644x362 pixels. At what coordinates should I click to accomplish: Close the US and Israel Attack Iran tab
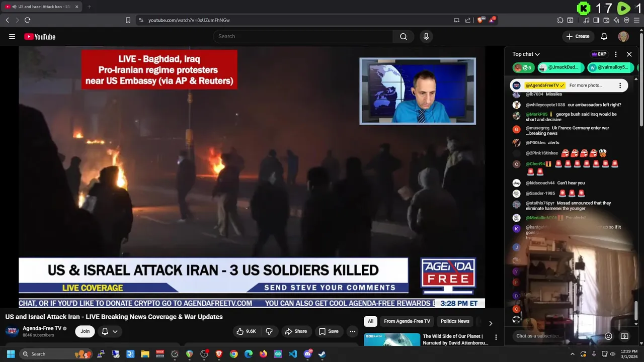click(76, 7)
